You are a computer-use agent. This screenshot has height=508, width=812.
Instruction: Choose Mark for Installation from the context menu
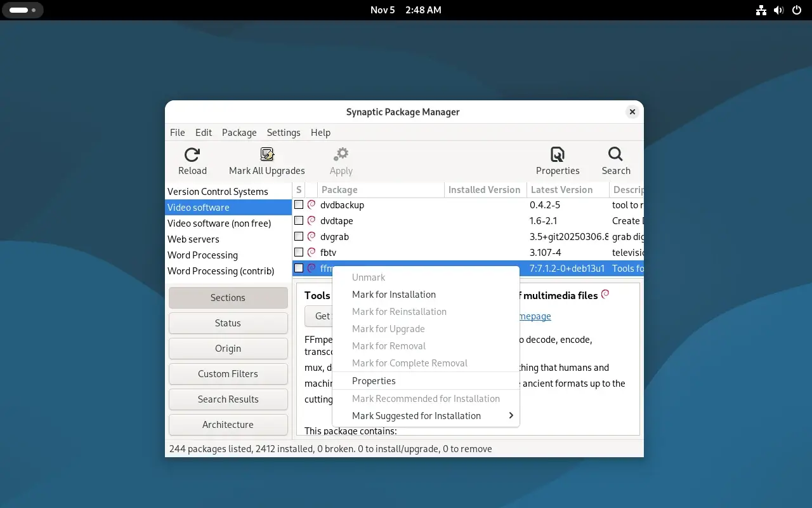393,294
